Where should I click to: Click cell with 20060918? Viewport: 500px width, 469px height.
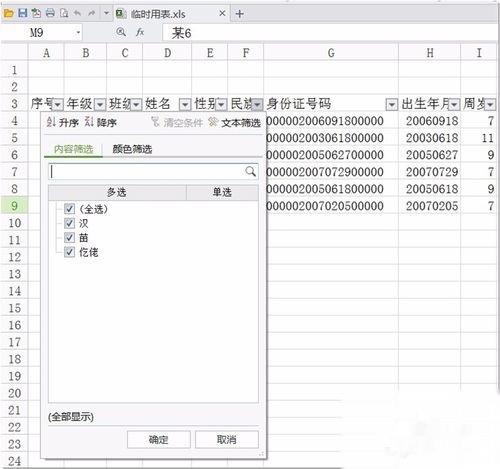(x=430, y=121)
